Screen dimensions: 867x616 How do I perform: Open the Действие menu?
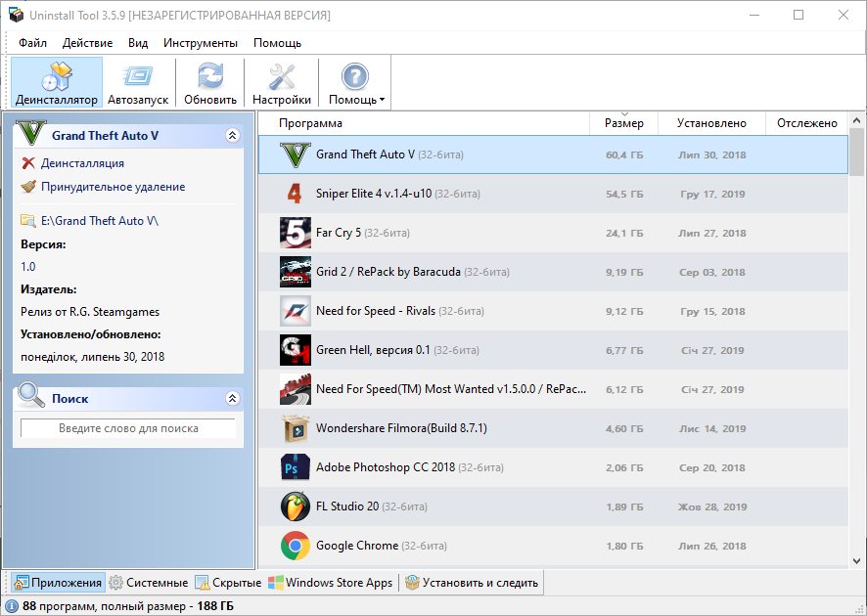coord(87,43)
